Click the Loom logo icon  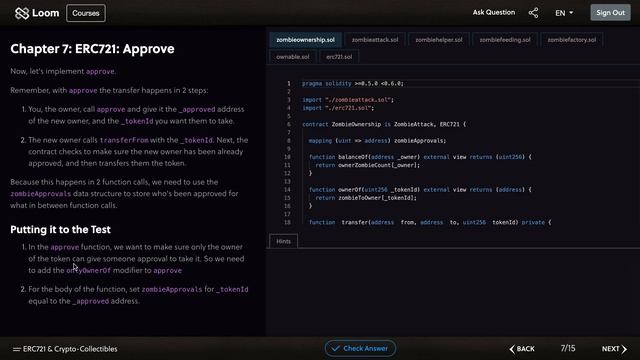coord(22,13)
